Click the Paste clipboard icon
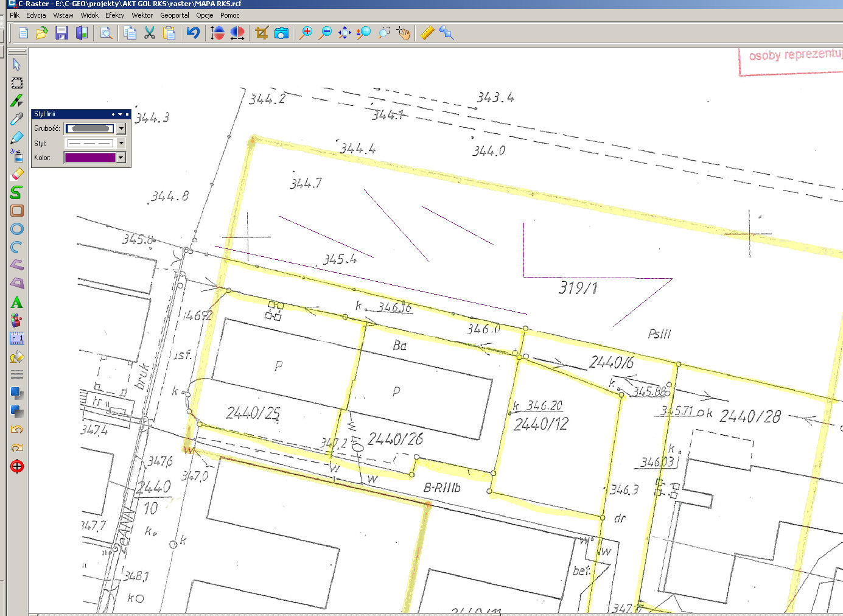Viewport: 843px width, 616px height. tap(169, 33)
